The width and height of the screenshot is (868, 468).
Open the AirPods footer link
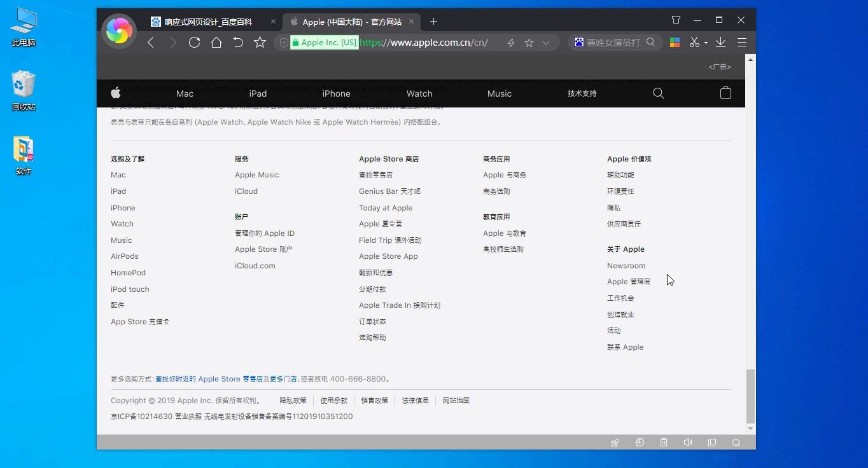(x=125, y=256)
